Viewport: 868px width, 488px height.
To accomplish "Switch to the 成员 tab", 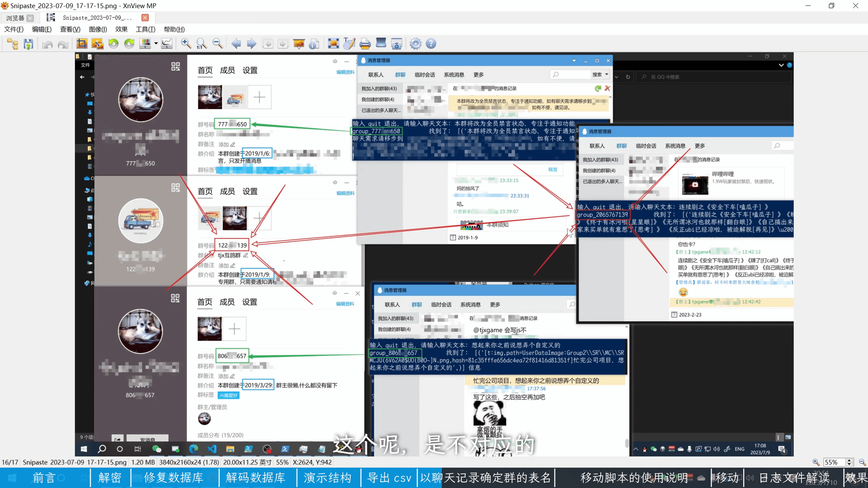I will [x=227, y=70].
